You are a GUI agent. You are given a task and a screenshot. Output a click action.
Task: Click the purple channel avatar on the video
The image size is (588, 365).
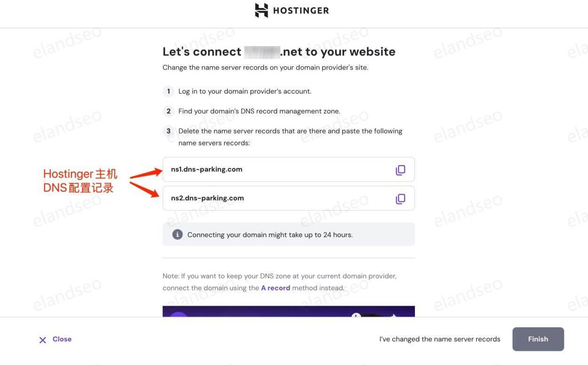(178, 314)
